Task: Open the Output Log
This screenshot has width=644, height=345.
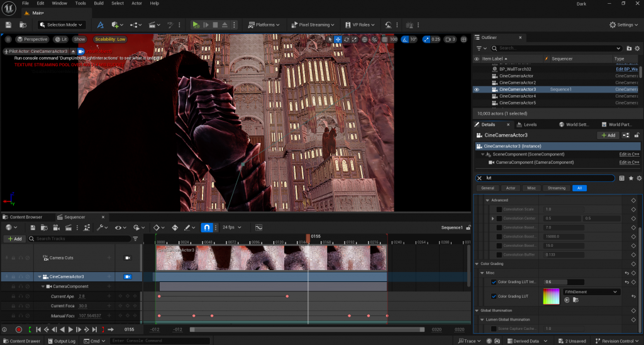Action: (62, 341)
